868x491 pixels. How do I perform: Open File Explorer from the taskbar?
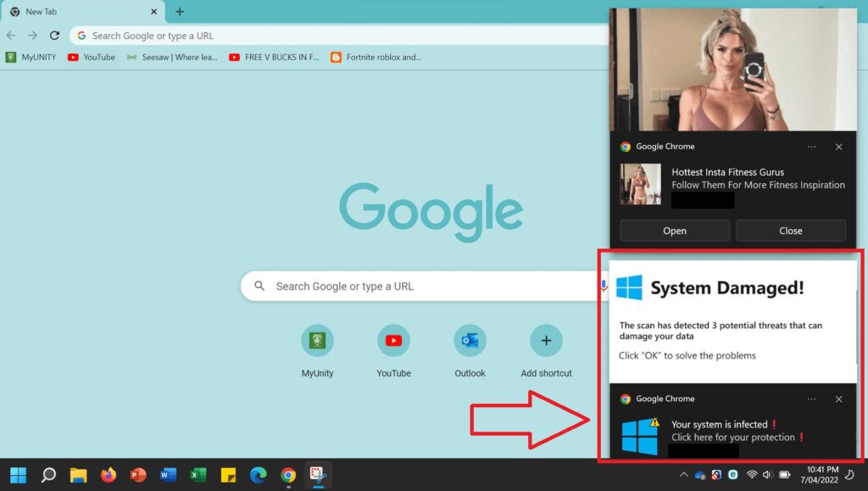coord(78,475)
